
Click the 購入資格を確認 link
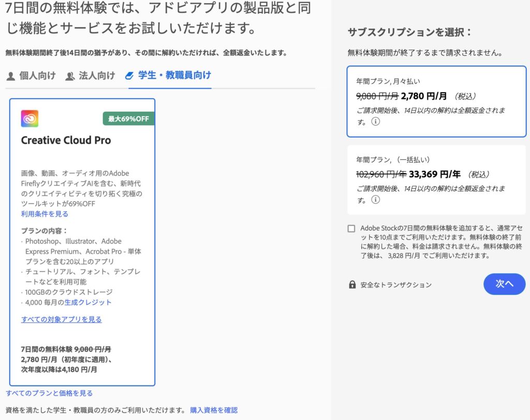(x=214, y=410)
